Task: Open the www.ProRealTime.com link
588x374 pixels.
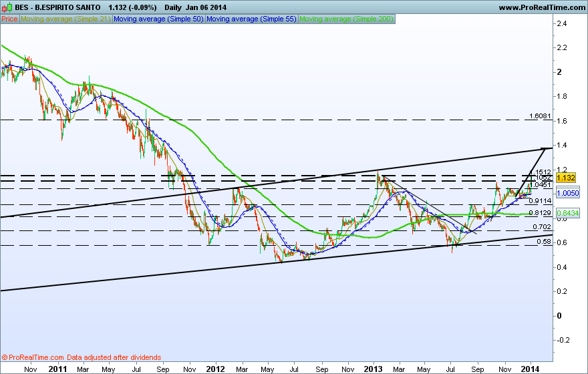Action: (541, 7)
